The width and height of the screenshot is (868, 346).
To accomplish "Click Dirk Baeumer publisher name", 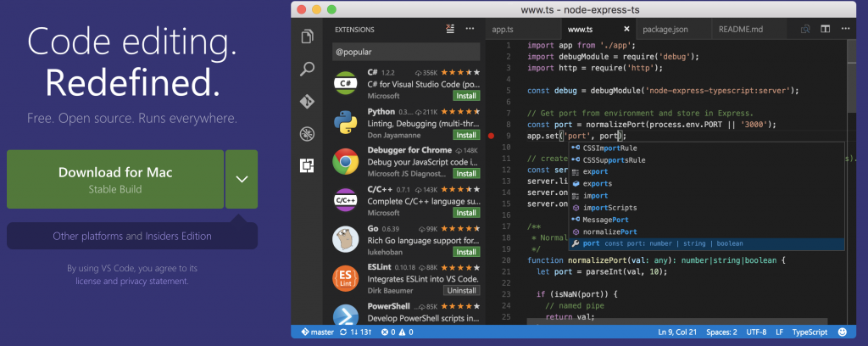I will click(x=388, y=291).
